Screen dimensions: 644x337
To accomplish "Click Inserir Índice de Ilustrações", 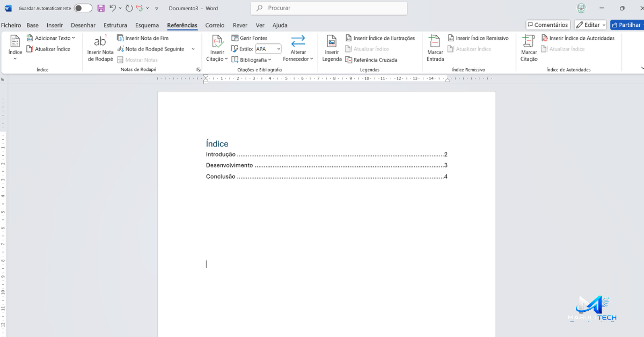I will click(380, 38).
